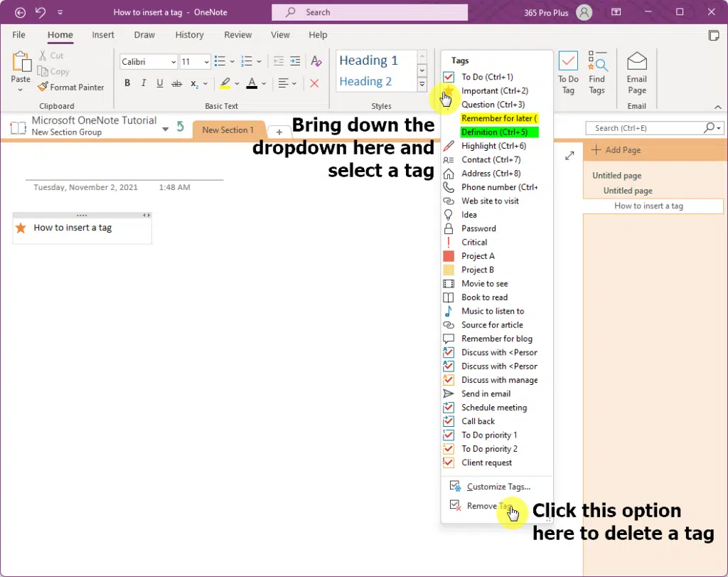Navigate to parent section group arrow

tap(181, 126)
